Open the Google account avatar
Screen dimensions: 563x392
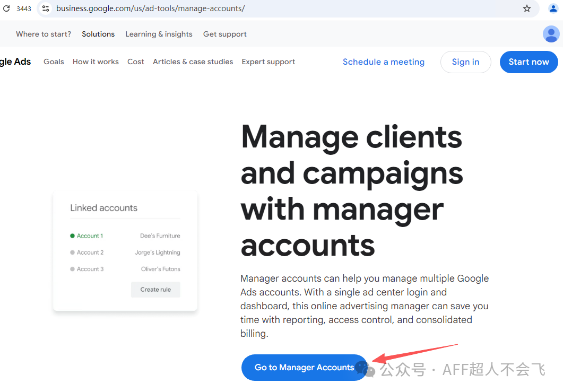click(551, 34)
